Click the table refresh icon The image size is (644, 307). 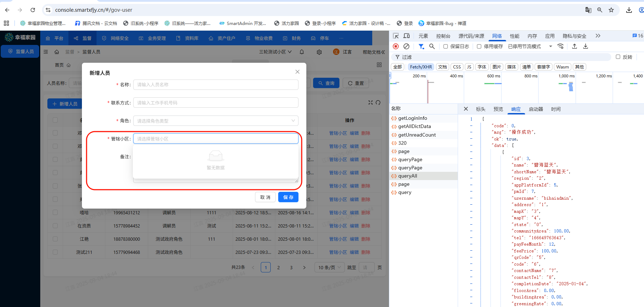click(x=378, y=103)
